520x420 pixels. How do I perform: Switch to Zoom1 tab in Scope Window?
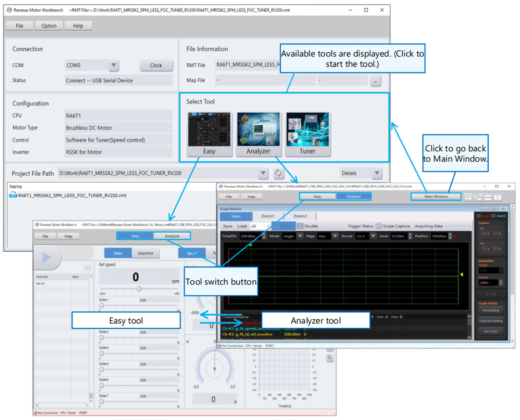pyautogui.click(x=268, y=216)
